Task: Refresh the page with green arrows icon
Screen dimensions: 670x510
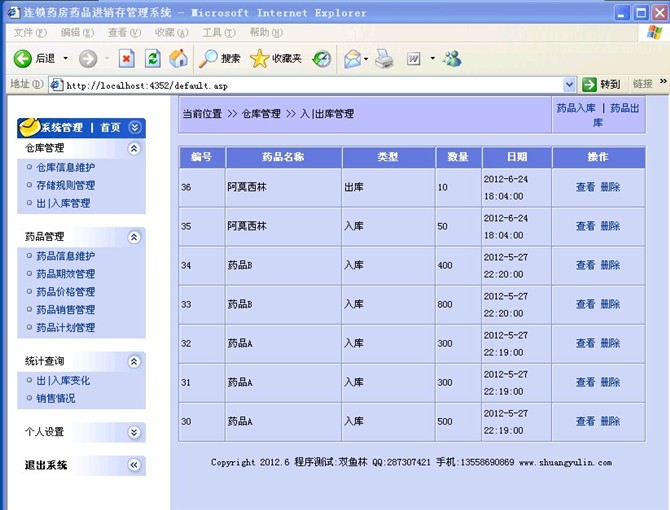Action: point(153,59)
